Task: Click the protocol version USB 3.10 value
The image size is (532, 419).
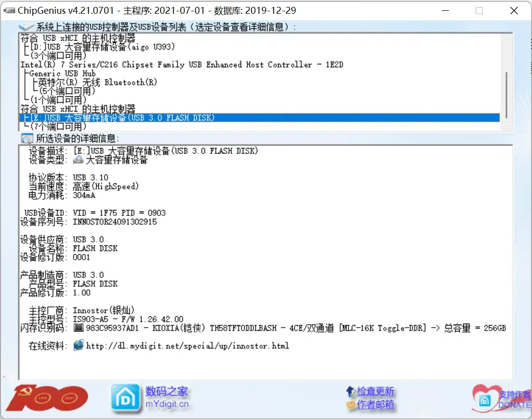Action: point(90,178)
